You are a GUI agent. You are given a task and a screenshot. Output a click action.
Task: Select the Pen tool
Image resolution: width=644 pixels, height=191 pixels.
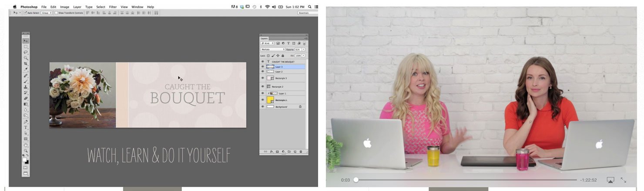[26, 122]
